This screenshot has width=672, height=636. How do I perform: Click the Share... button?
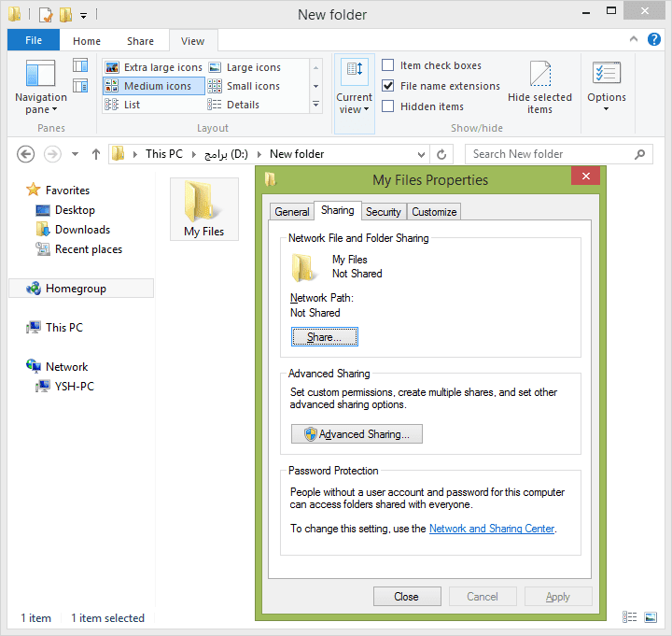[x=325, y=337]
